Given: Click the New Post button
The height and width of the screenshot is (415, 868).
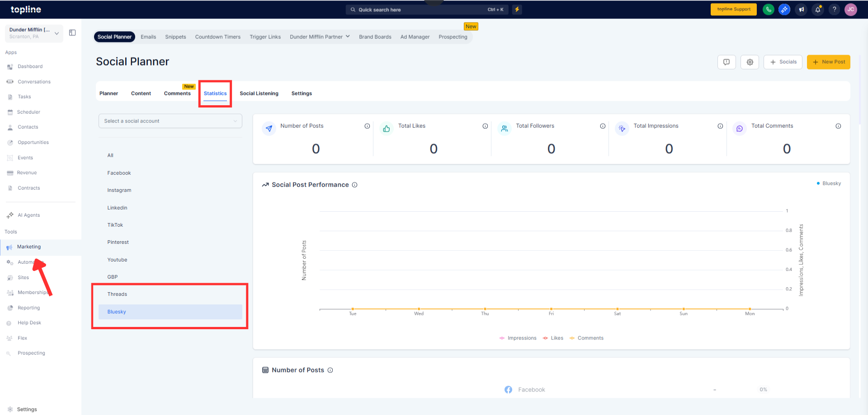Looking at the screenshot, I should point(828,62).
